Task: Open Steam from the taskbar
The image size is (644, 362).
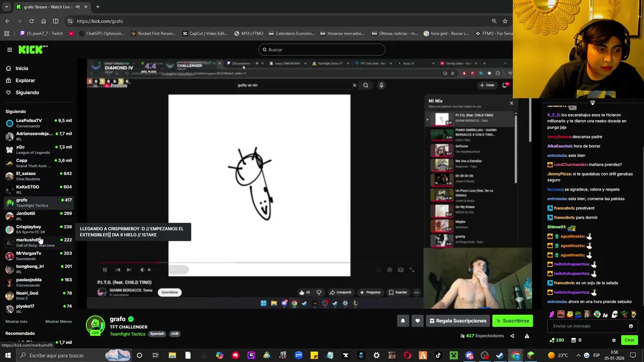Action: pyautogui.click(x=500, y=355)
